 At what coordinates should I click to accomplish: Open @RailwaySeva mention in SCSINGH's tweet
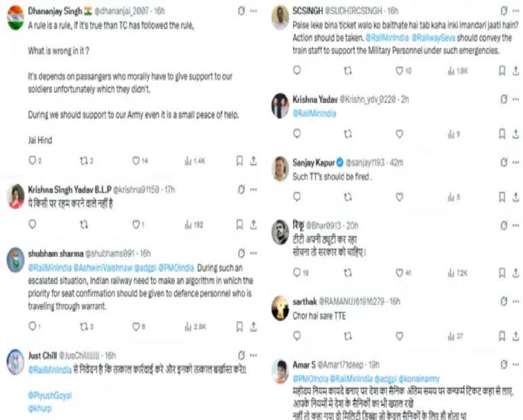pyautogui.click(x=428, y=40)
